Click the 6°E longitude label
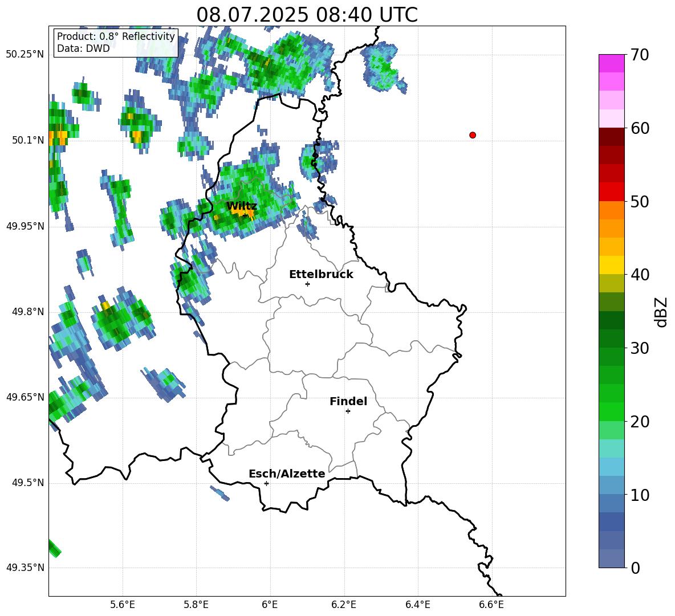This screenshot has width=675, height=616. coord(270,605)
